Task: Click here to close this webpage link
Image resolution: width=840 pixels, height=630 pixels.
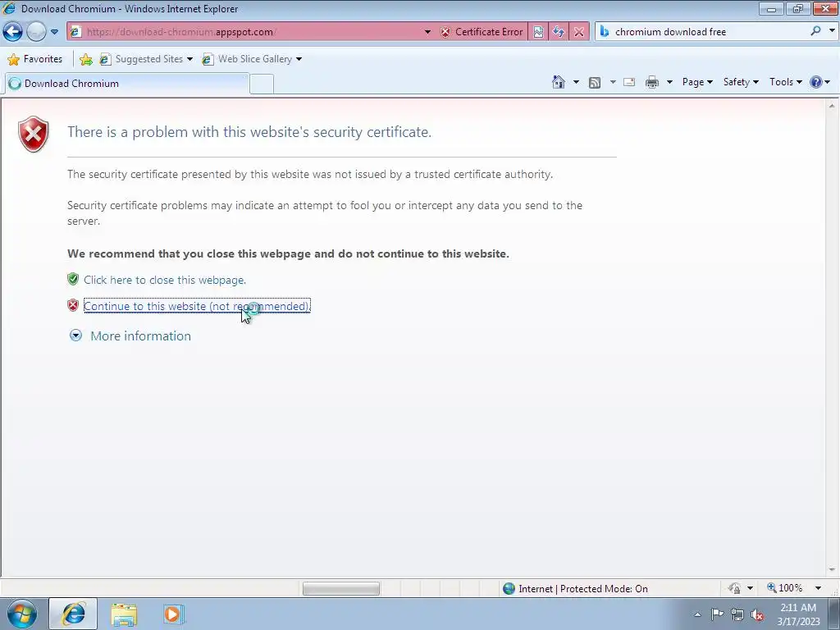Action: 165,280
